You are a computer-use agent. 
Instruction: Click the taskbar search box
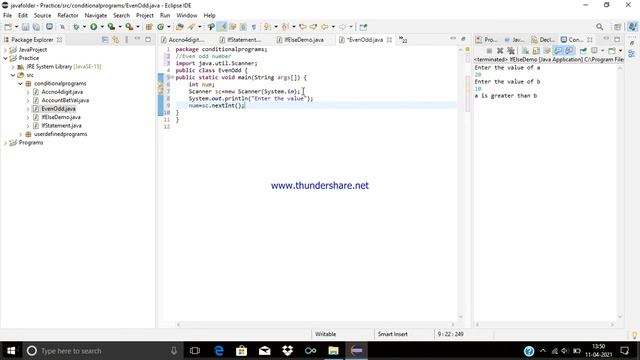103,351
